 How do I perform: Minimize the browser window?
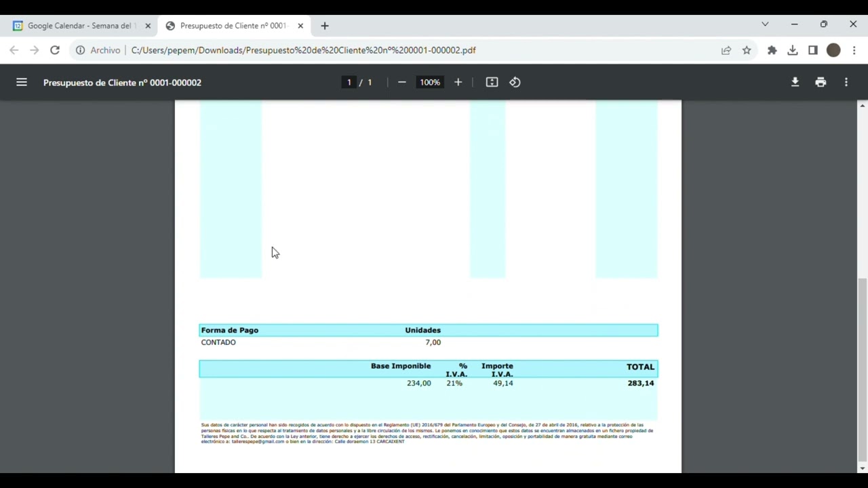point(794,24)
